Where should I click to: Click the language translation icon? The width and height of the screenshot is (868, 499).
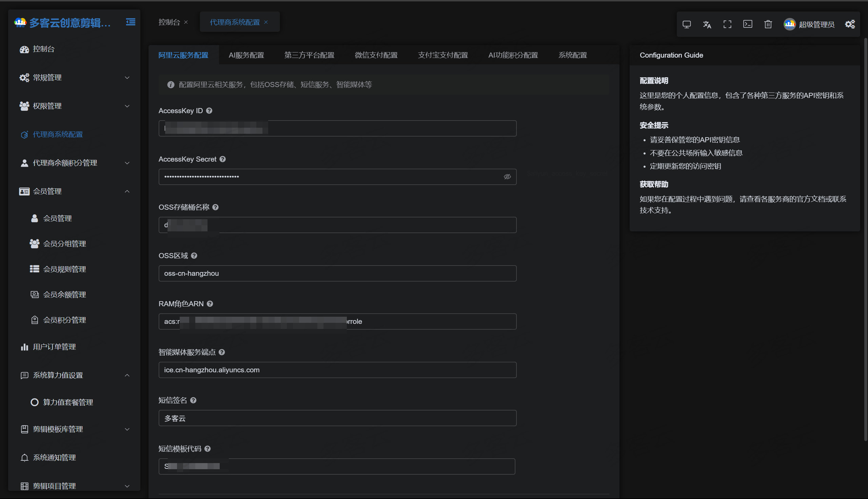(707, 24)
